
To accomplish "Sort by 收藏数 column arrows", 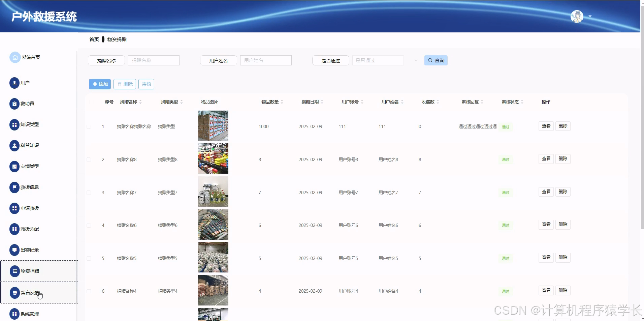I will click(x=438, y=102).
